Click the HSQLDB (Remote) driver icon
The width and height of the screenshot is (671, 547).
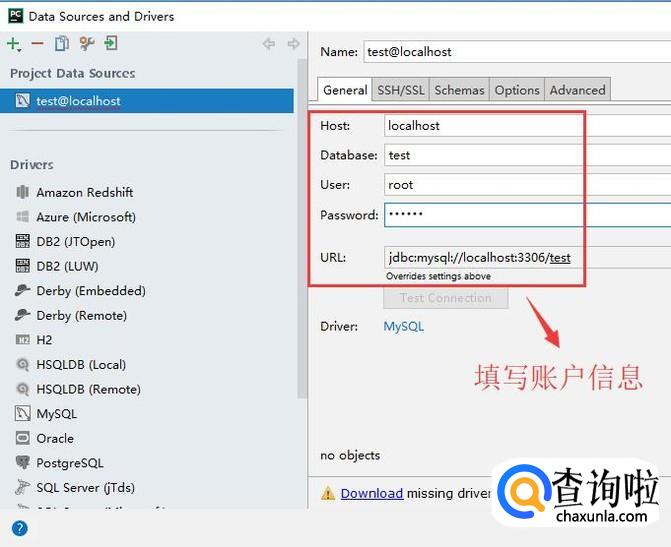click(22, 389)
